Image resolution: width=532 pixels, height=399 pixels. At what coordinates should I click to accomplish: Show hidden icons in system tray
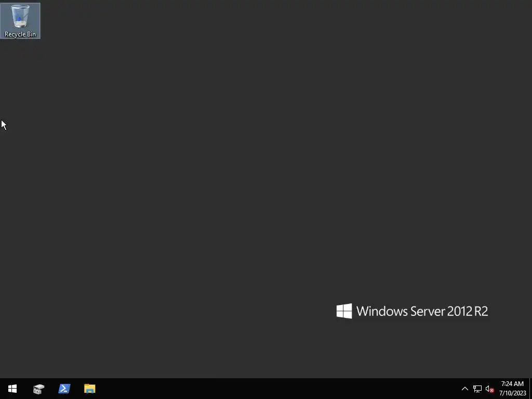click(x=465, y=389)
